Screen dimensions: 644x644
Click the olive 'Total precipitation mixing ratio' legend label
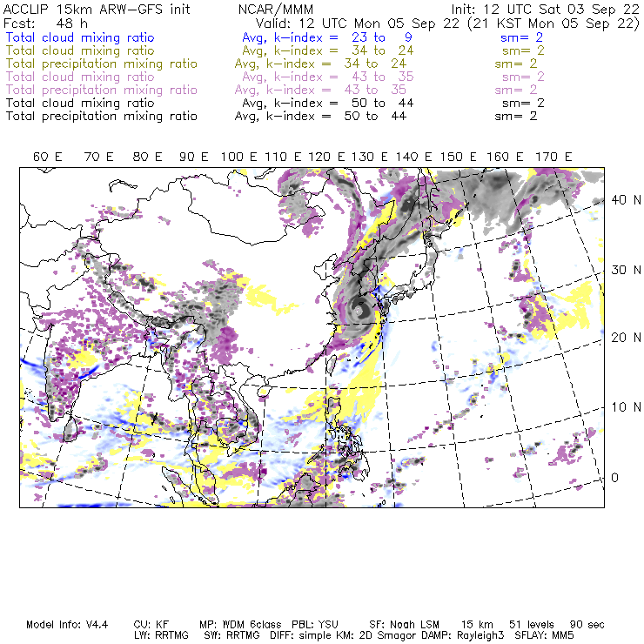tap(102, 64)
